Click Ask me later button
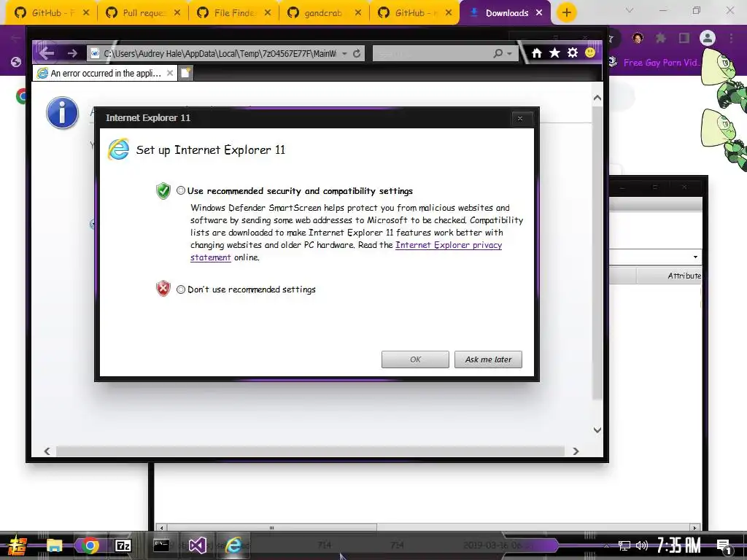This screenshot has height=560, width=747. (x=488, y=359)
